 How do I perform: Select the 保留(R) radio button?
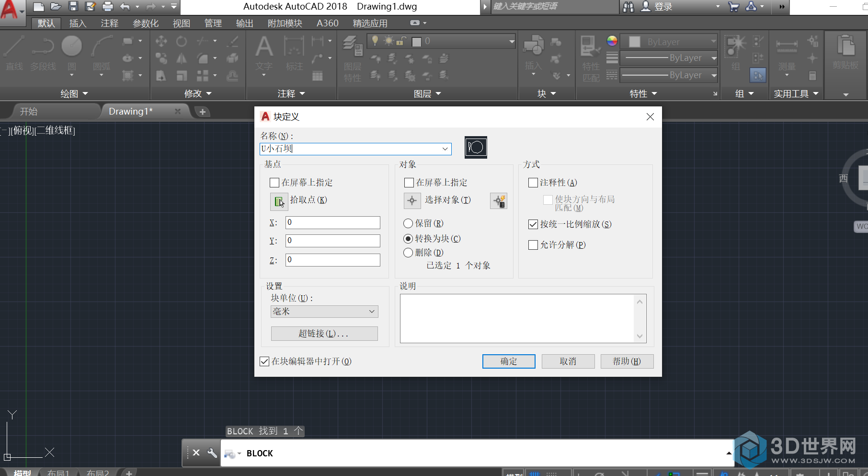[x=408, y=223]
